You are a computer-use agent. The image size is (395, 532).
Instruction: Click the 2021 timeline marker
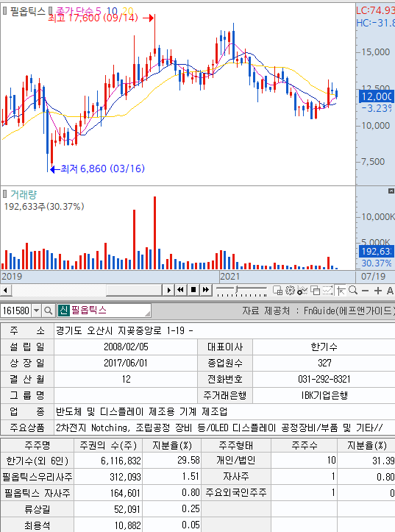point(230,276)
